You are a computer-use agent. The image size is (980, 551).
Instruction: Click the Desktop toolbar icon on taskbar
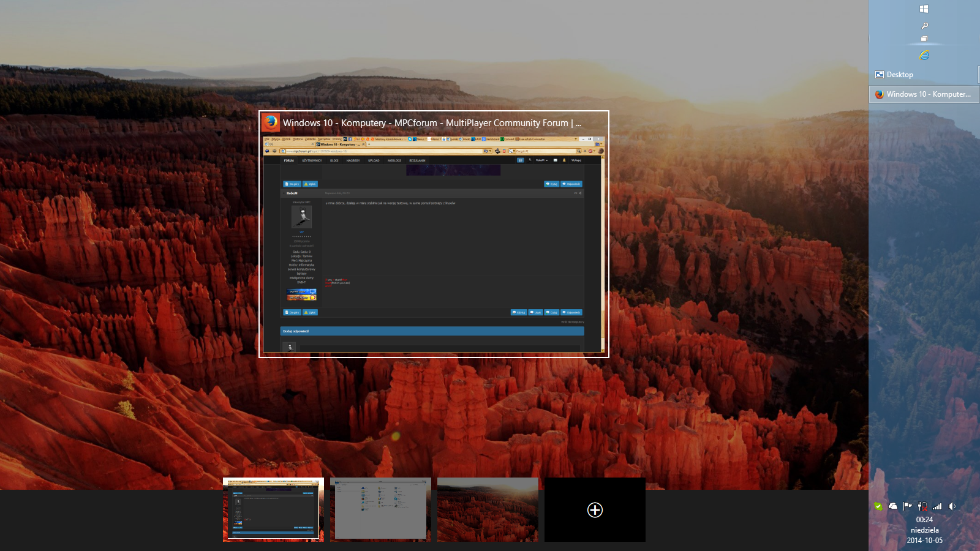pyautogui.click(x=880, y=75)
